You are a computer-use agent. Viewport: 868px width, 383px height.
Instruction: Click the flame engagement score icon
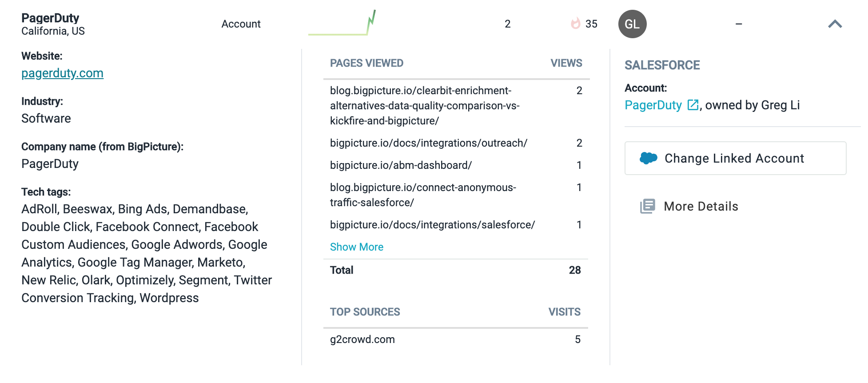(576, 24)
